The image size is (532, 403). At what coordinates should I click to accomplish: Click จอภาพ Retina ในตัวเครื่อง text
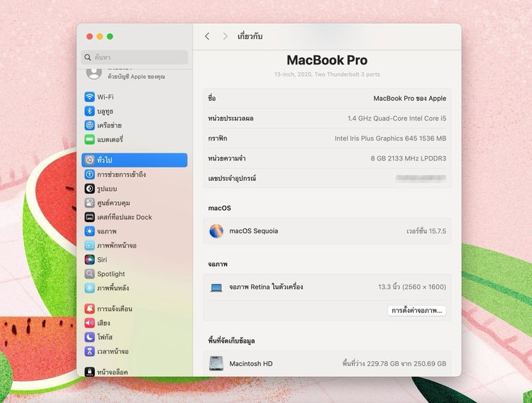[x=266, y=287]
